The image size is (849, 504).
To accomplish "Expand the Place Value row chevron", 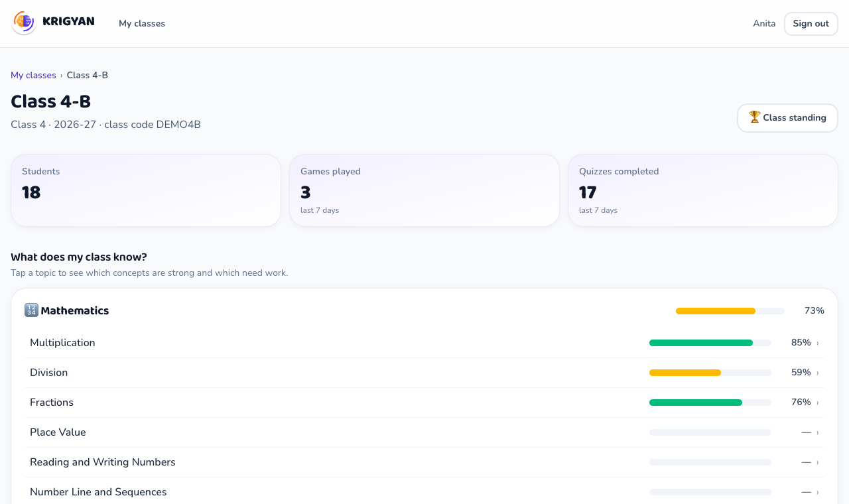I will (818, 432).
